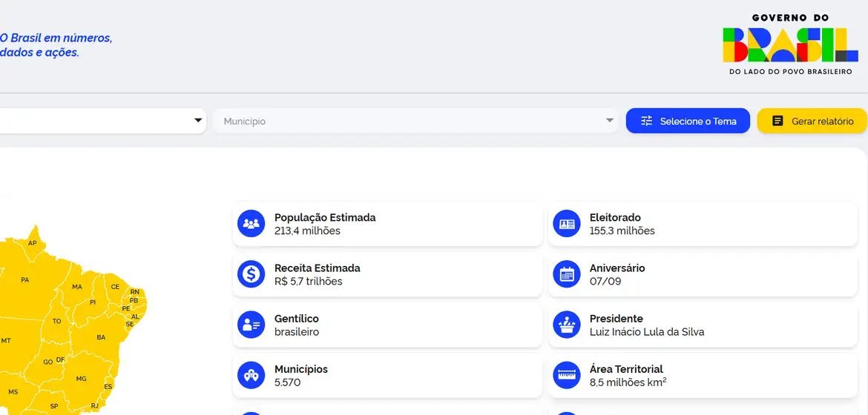The image size is (868, 415).
Task: Click the Municípios value 5.570
Action: (x=287, y=382)
